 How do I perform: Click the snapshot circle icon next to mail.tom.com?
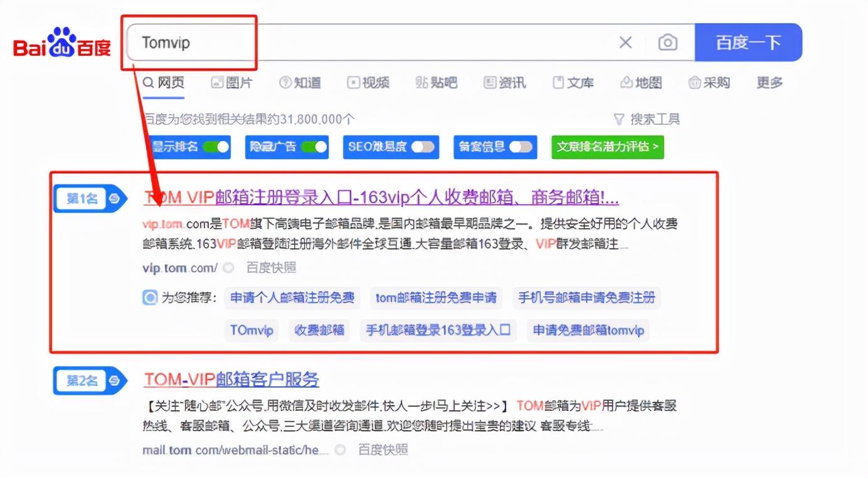[339, 449]
